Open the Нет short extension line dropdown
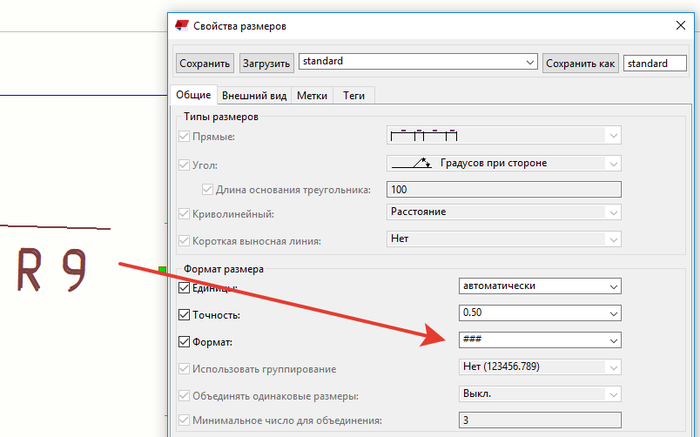Image resolution: width=700 pixels, height=437 pixels. pyautogui.click(x=504, y=239)
